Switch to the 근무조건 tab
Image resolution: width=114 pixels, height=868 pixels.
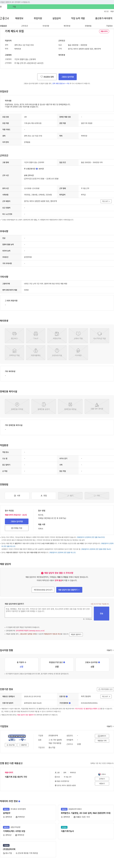tap(25, 26)
